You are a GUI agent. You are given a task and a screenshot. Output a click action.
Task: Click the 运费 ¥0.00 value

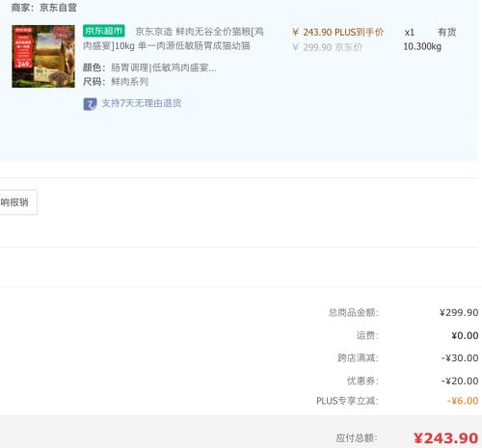[465, 335]
